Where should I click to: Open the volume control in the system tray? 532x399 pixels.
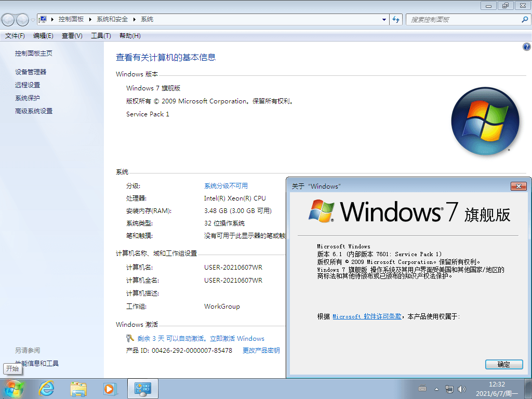point(461,389)
